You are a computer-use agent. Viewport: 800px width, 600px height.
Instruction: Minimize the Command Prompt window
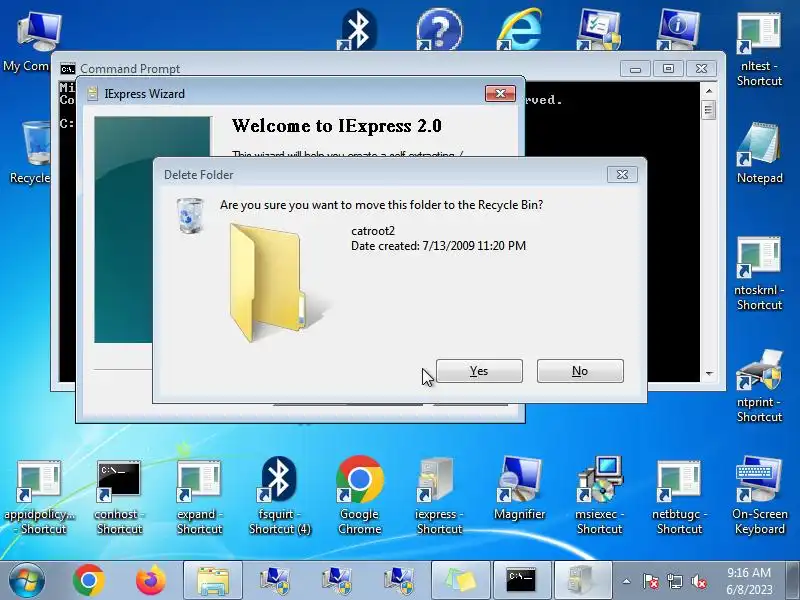click(x=635, y=68)
